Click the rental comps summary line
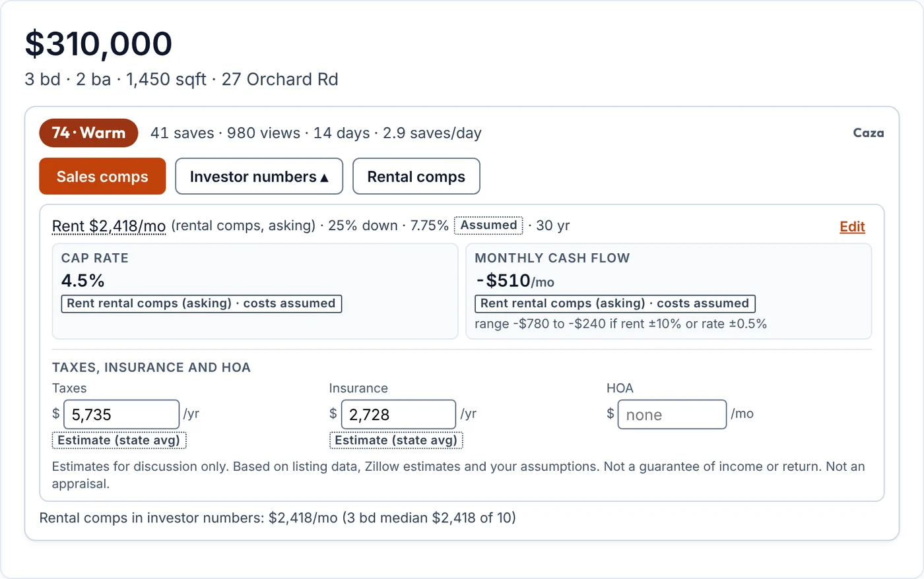The image size is (924, 579). point(277,518)
